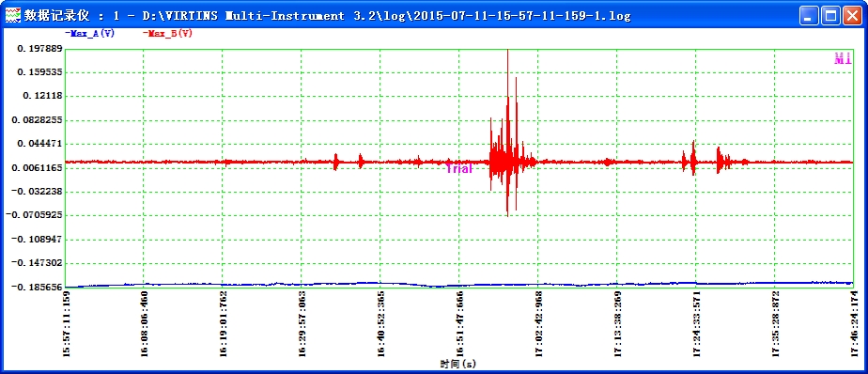The height and width of the screenshot is (374, 868).
Task: Click the 0.0061165 y-axis value
Action: click(37, 167)
